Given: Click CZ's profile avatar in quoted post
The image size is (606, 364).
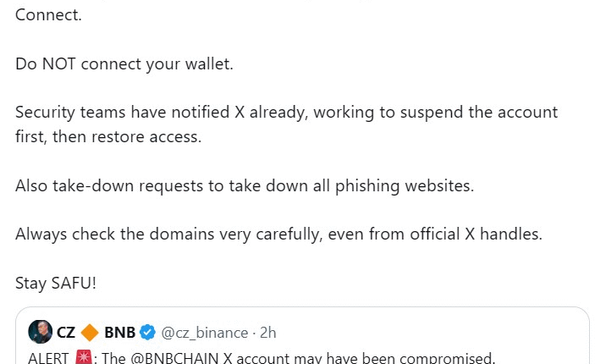Looking at the screenshot, I should (x=40, y=331).
